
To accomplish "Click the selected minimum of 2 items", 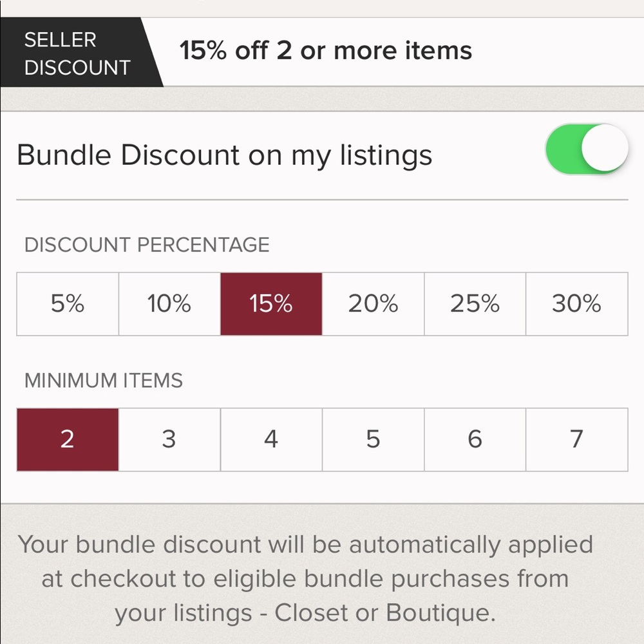I will click(x=67, y=439).
